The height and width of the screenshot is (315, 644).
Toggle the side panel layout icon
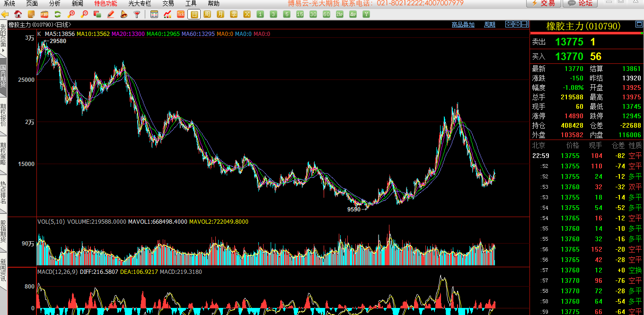point(525,24)
